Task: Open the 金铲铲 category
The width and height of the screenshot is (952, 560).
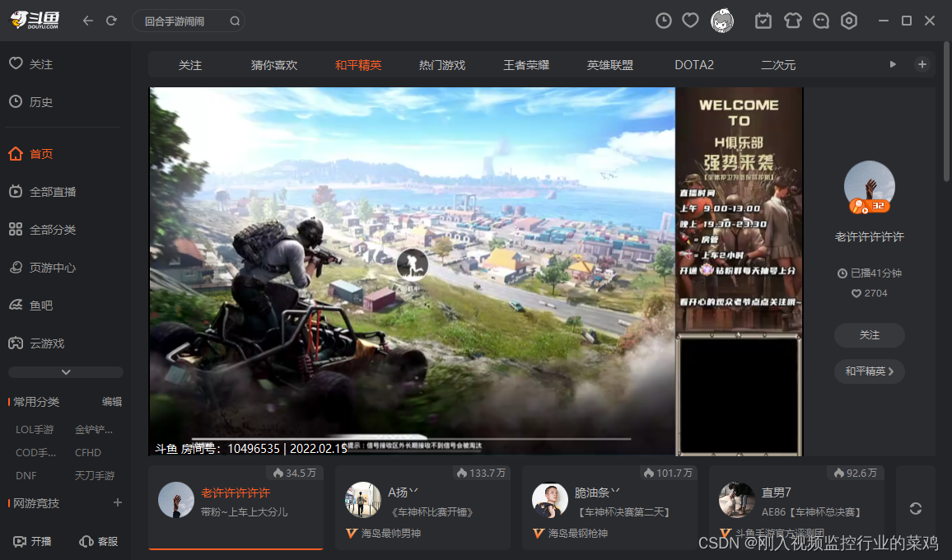Action: [94, 429]
